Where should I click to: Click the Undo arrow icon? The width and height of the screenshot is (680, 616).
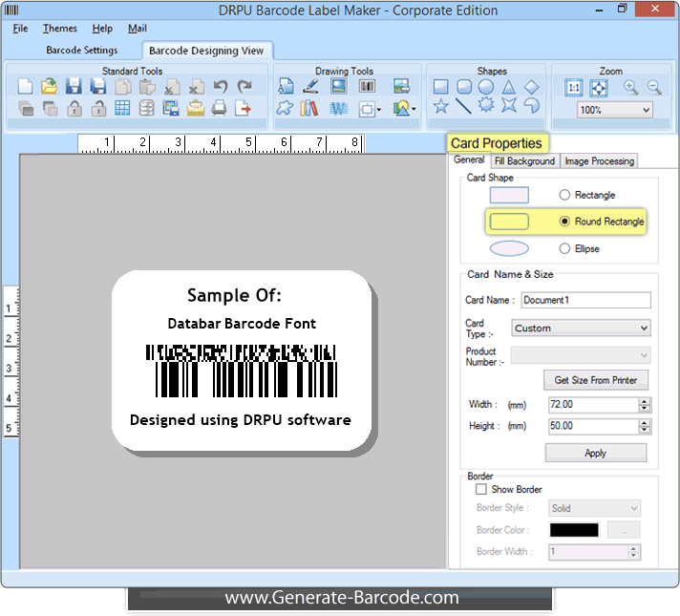tap(221, 87)
